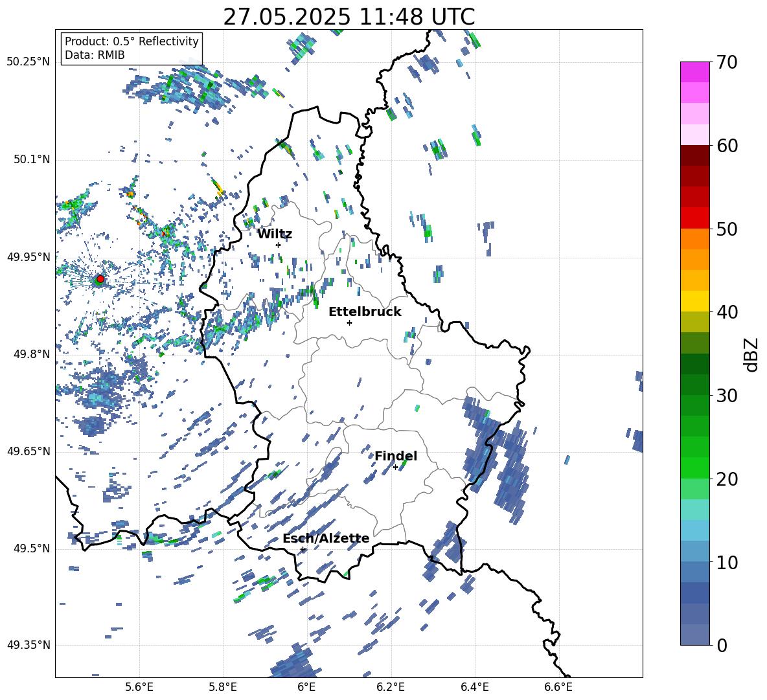The height and width of the screenshot is (700, 767).
Task: Click the Data: RMIB label
Action: click(x=95, y=55)
